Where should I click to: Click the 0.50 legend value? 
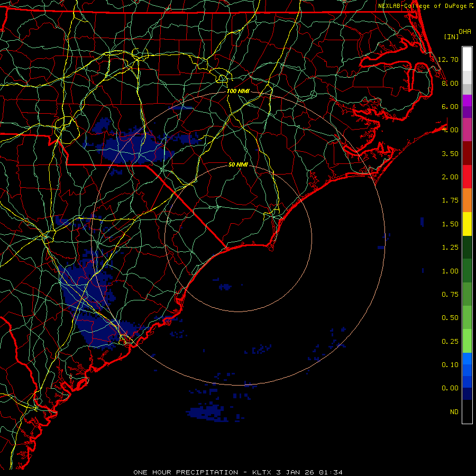tap(450, 318)
